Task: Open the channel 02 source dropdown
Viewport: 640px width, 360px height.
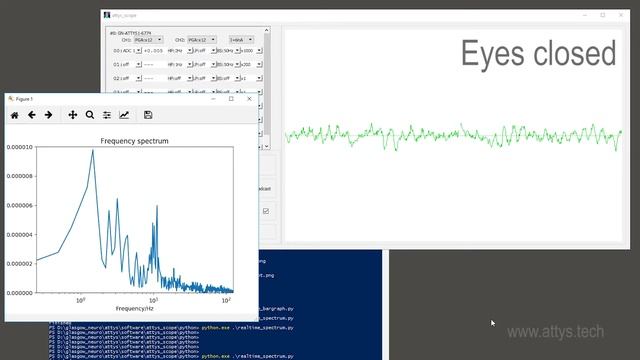Action: (x=127, y=78)
